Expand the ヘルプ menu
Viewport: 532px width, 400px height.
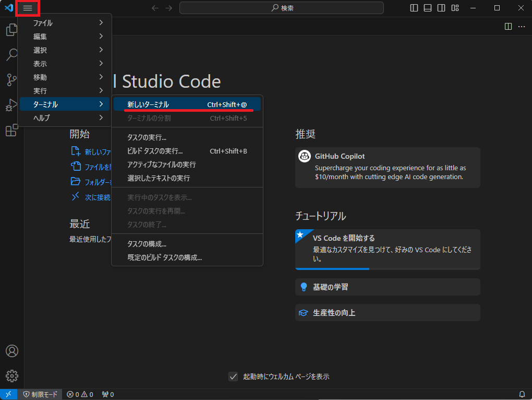[65, 118]
